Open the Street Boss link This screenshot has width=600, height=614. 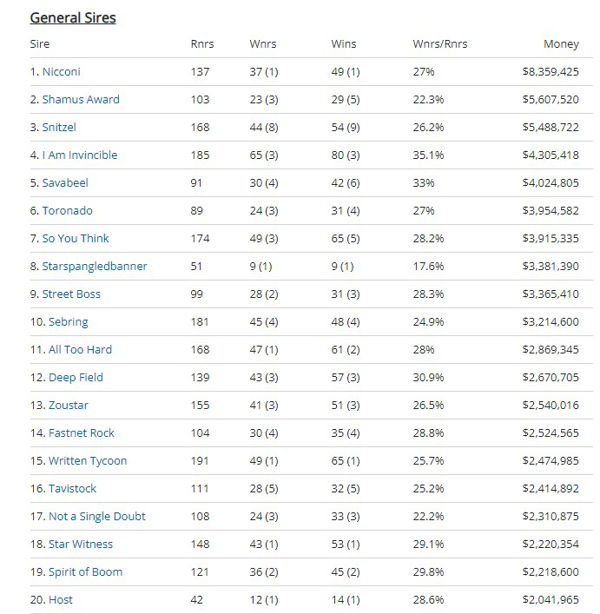click(x=71, y=294)
